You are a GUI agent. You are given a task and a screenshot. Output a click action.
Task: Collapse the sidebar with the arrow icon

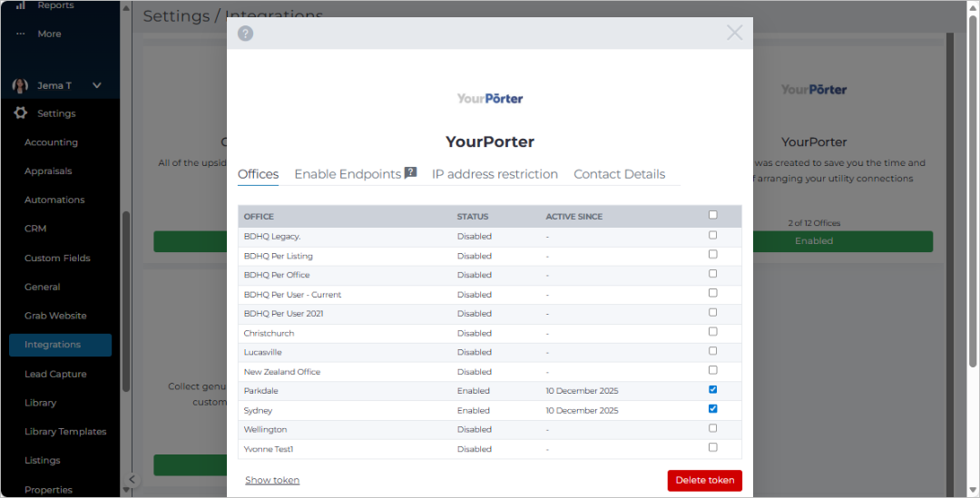[x=132, y=480]
